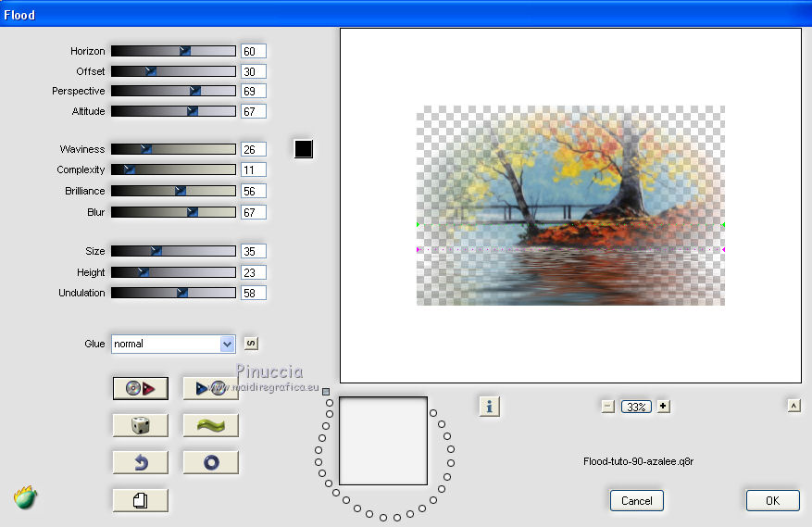Click the Size value field showing 35
812x527 pixels.
[x=254, y=251]
